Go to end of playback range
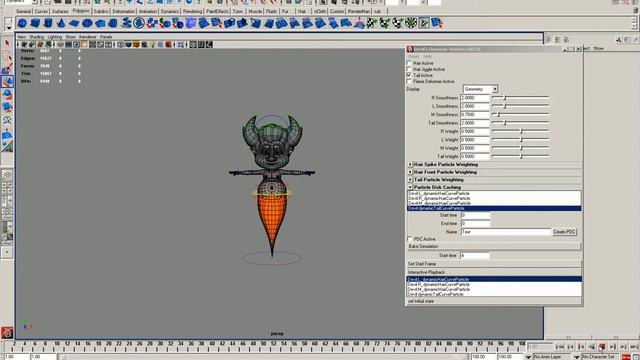Image resolution: width=640 pixels, height=360 pixels. point(634,347)
